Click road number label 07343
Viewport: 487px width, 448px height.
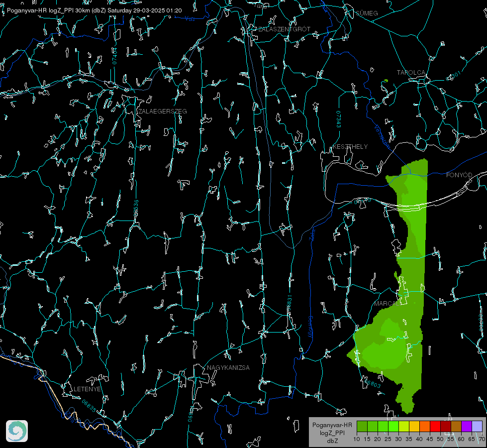point(339,119)
